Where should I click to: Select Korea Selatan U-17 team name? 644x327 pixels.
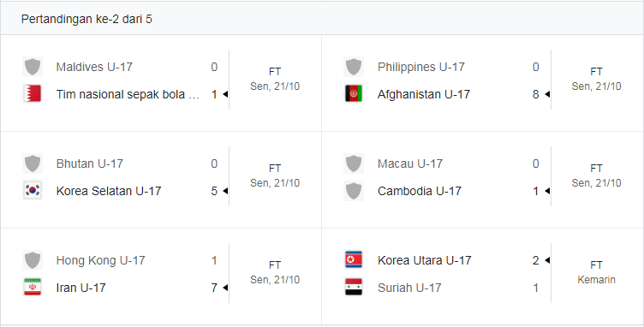[x=109, y=191]
